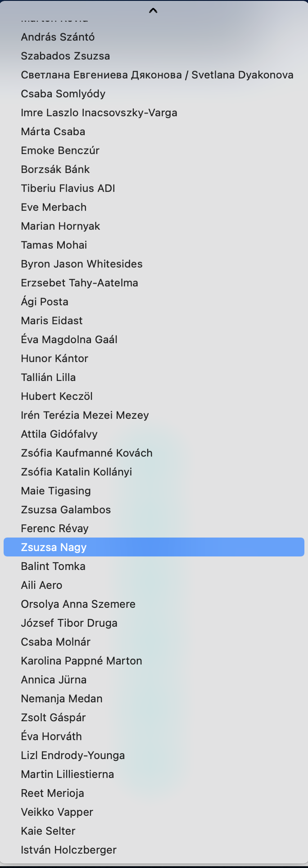Screen dimensions: 308x868
Task: Choose Orsolya Anna Szemere
Action: 78,604
